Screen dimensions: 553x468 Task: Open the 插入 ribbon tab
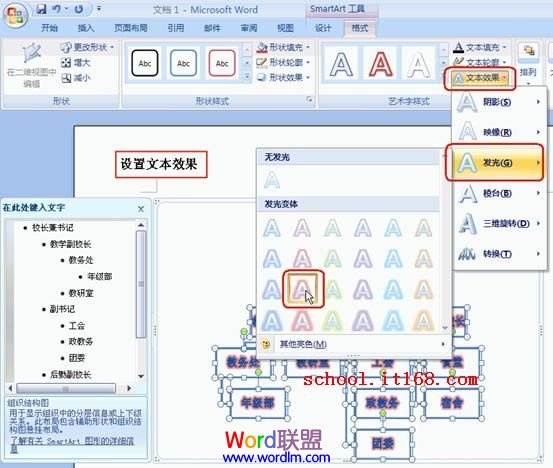pyautogui.click(x=86, y=28)
